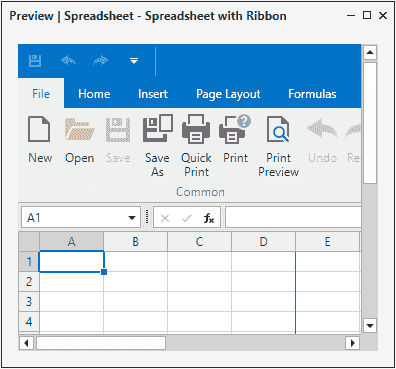This screenshot has height=369, width=396.
Task: Select column D header
Action: [x=263, y=242]
